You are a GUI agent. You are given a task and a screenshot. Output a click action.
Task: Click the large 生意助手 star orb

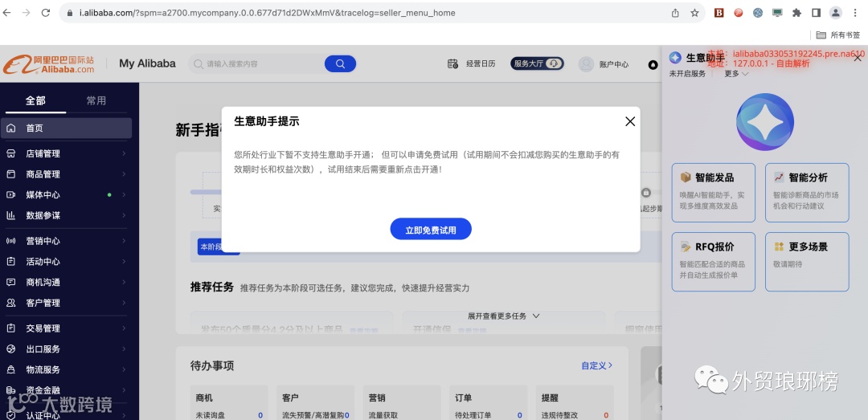tap(765, 122)
